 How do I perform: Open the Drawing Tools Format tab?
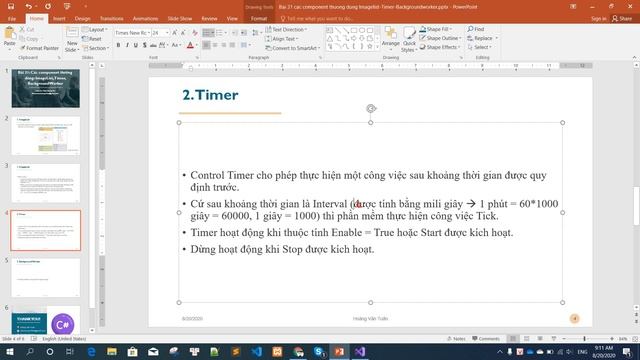pos(259,18)
